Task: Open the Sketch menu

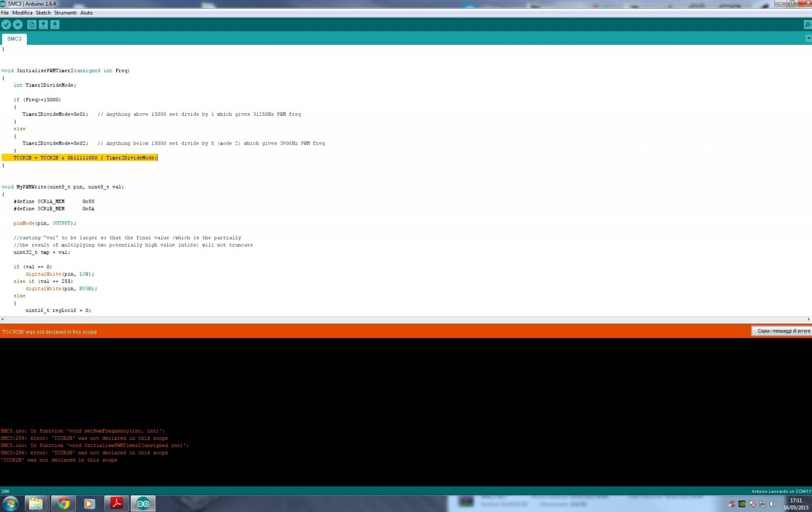Action: (x=43, y=13)
